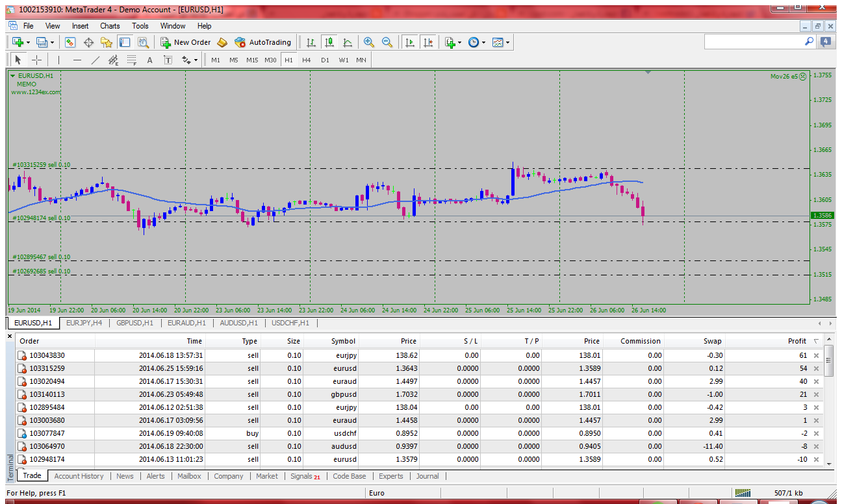The height and width of the screenshot is (504, 842).
Task: Toggle the Terminal panel button
Action: 125,42
